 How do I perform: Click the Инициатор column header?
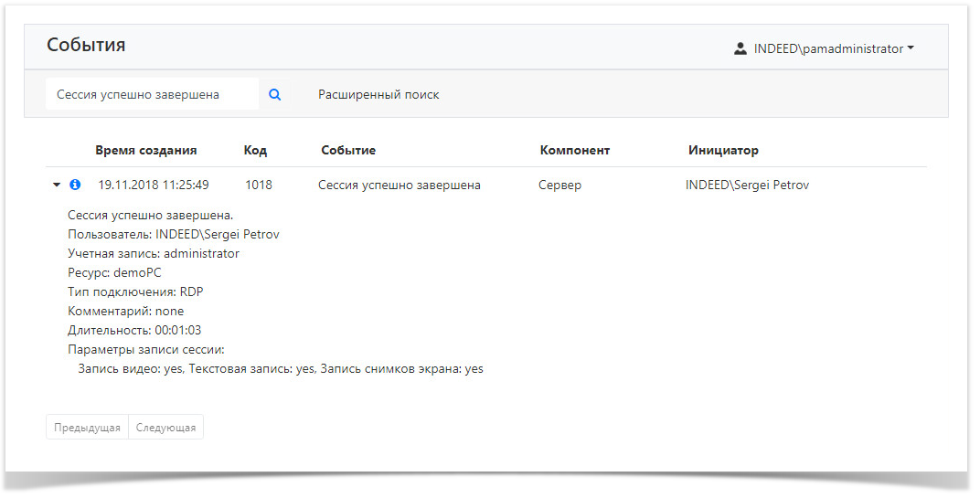click(x=723, y=150)
